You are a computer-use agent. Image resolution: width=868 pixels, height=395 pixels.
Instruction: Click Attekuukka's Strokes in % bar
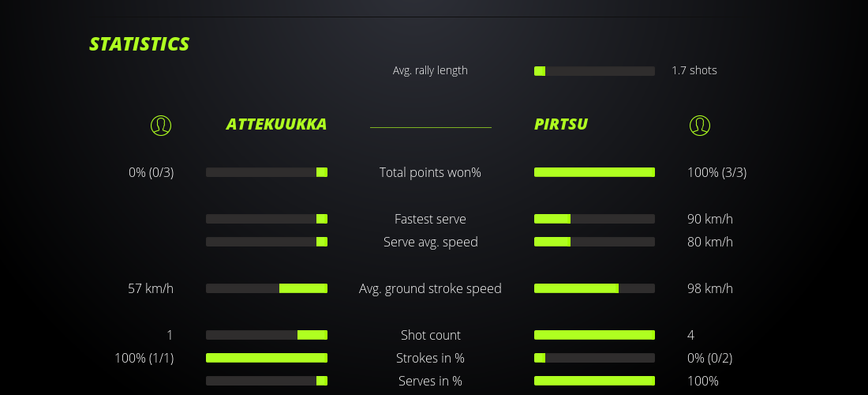pos(267,358)
